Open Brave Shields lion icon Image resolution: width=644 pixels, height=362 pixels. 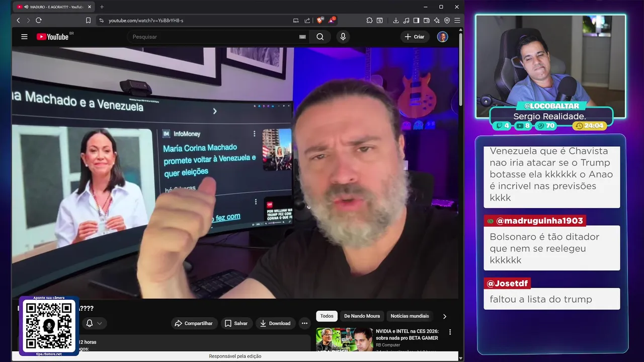tap(319, 20)
